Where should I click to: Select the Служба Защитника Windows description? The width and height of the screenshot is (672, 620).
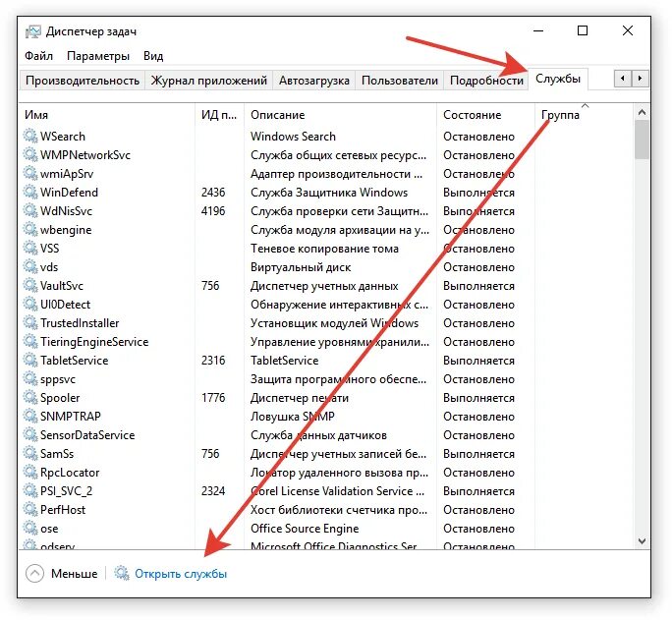click(x=329, y=193)
